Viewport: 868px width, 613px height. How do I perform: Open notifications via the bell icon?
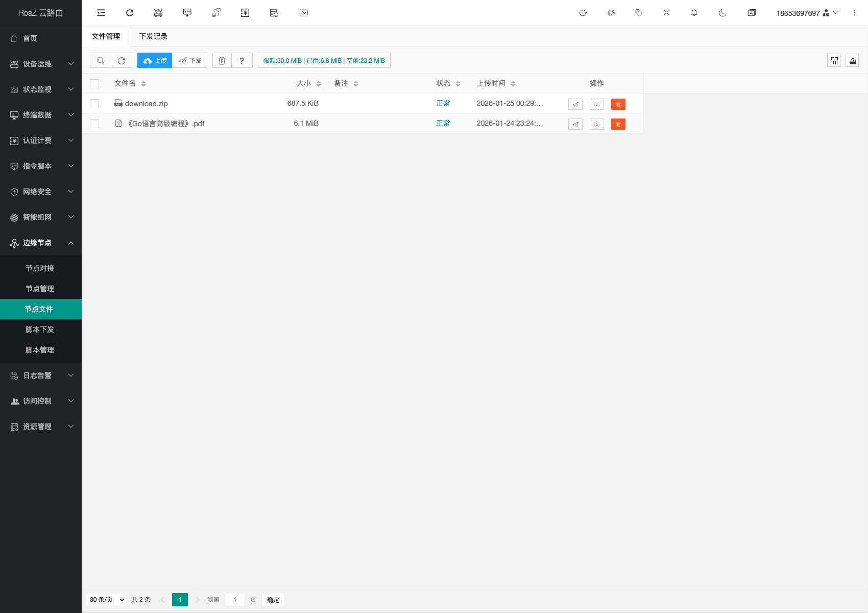pyautogui.click(x=694, y=13)
